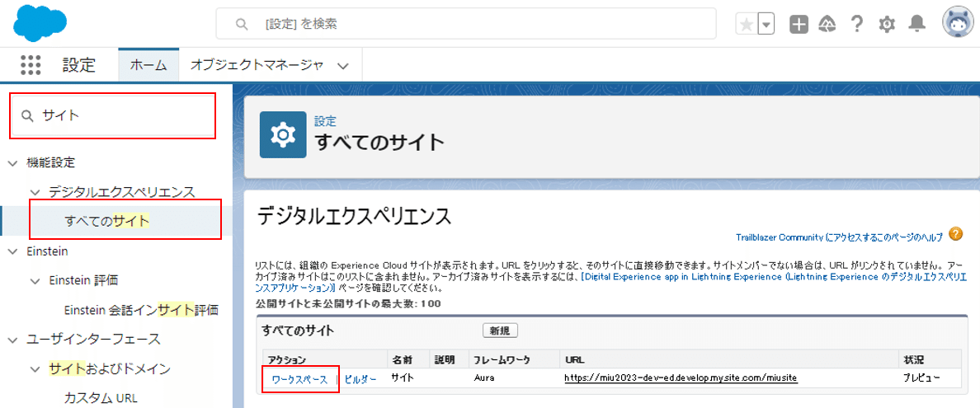Click the Aura framework cell
This screenshot has width=980, height=408.
(484, 378)
